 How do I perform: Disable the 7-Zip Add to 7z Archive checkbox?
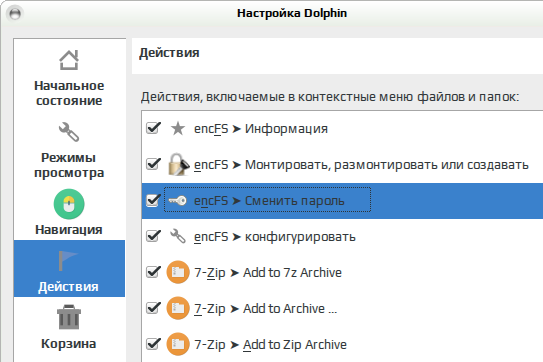click(x=153, y=272)
